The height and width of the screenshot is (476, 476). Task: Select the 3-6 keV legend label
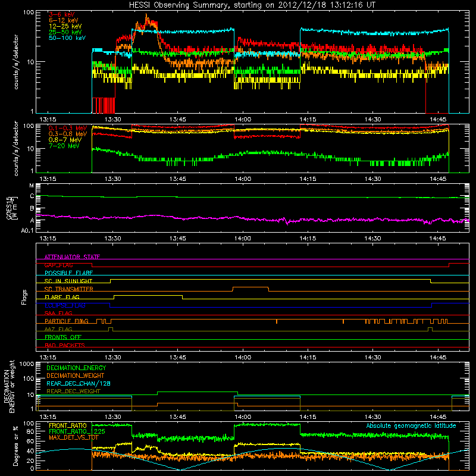click(x=62, y=14)
